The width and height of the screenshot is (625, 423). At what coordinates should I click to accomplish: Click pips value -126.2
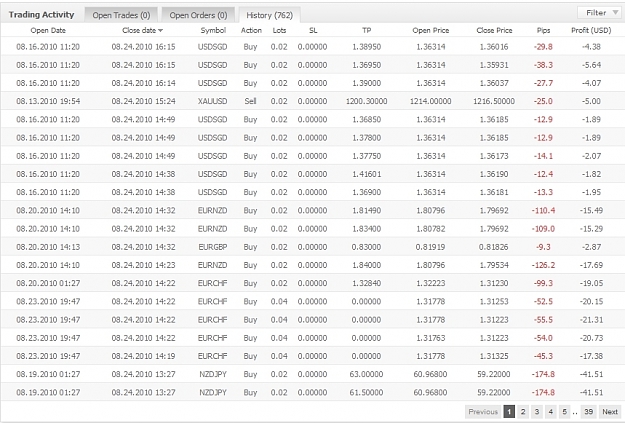543,265
